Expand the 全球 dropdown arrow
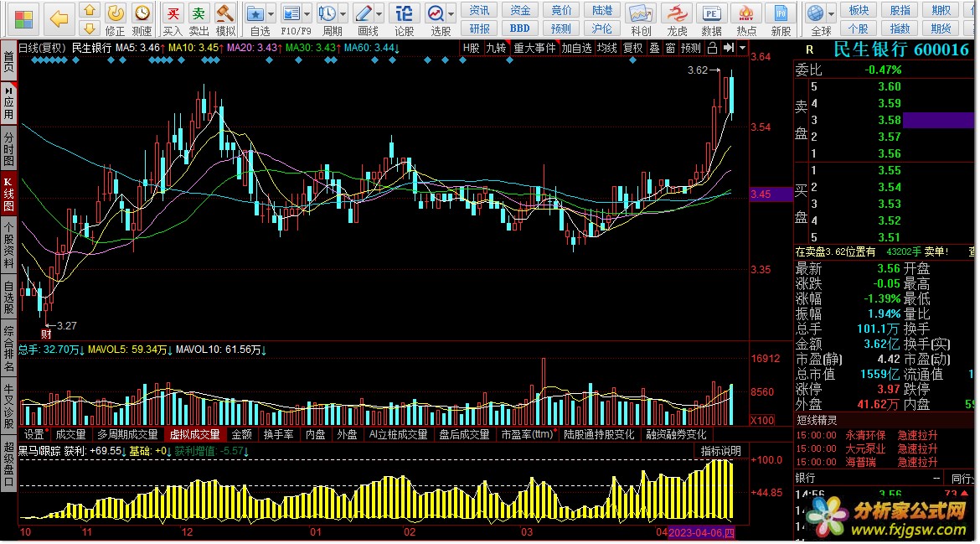The width and height of the screenshot is (980, 544). click(831, 13)
